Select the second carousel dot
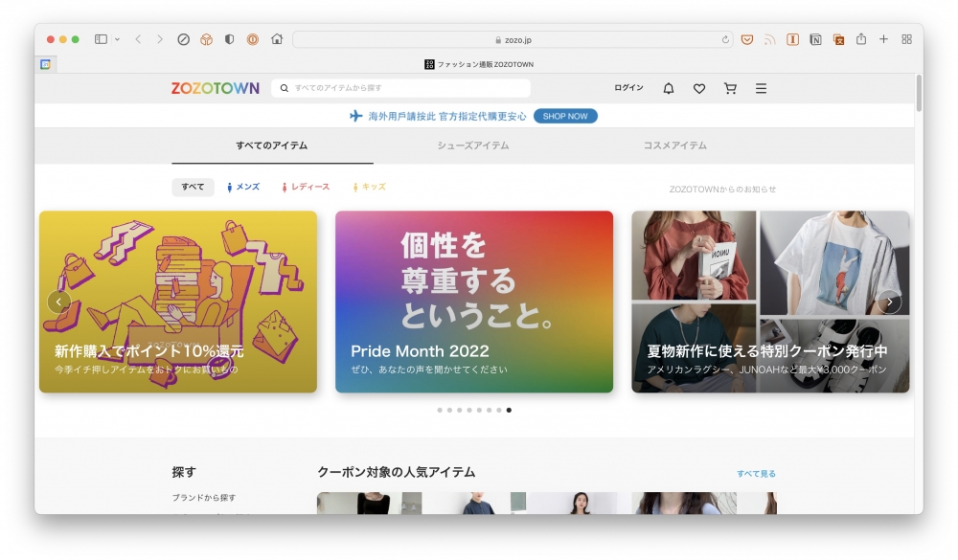This screenshot has width=958, height=560. pos(449,411)
